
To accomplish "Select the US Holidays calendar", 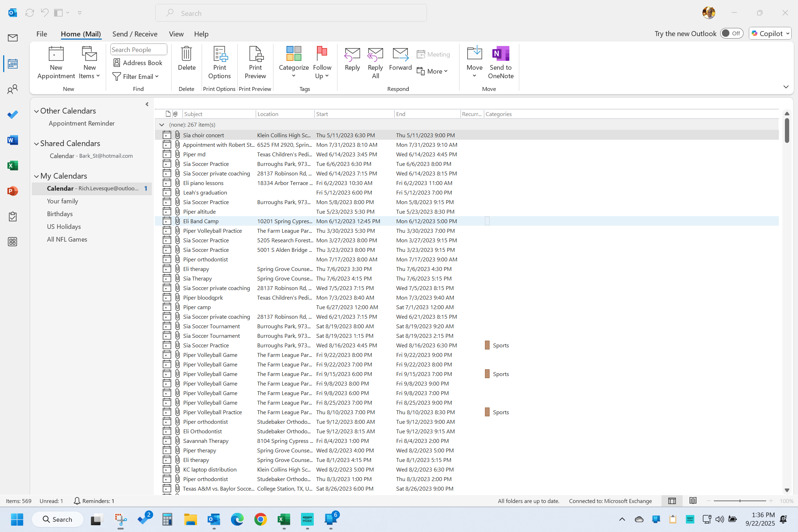I will pyautogui.click(x=64, y=226).
